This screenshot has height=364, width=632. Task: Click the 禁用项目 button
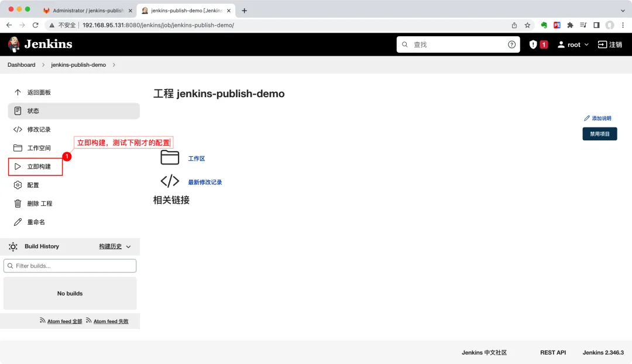[x=600, y=134]
